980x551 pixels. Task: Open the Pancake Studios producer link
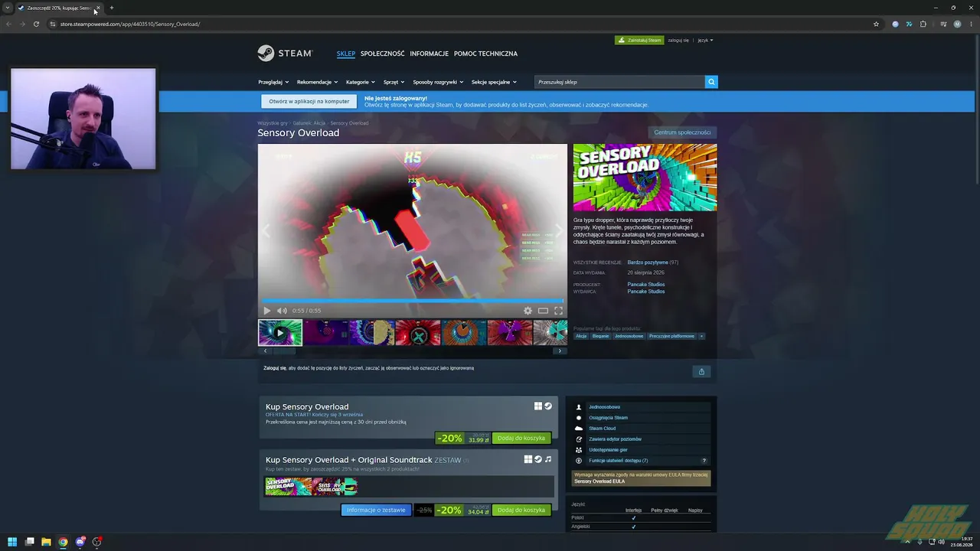coord(646,285)
